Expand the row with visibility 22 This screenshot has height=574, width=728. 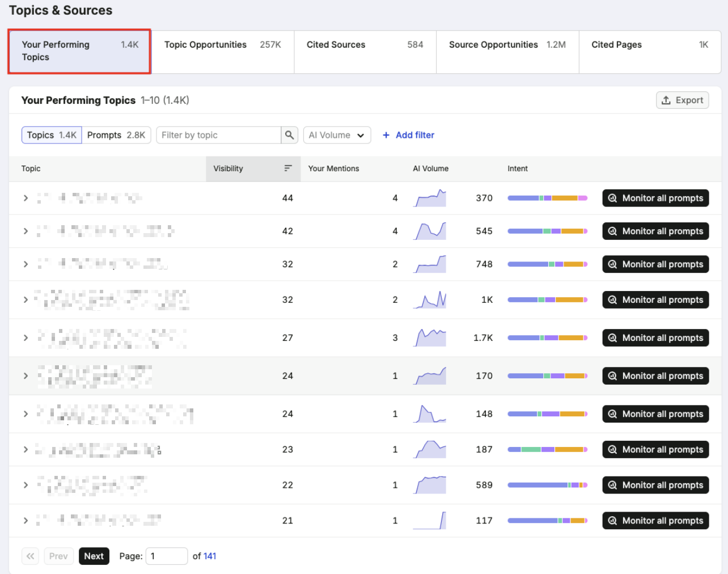pyautogui.click(x=26, y=485)
